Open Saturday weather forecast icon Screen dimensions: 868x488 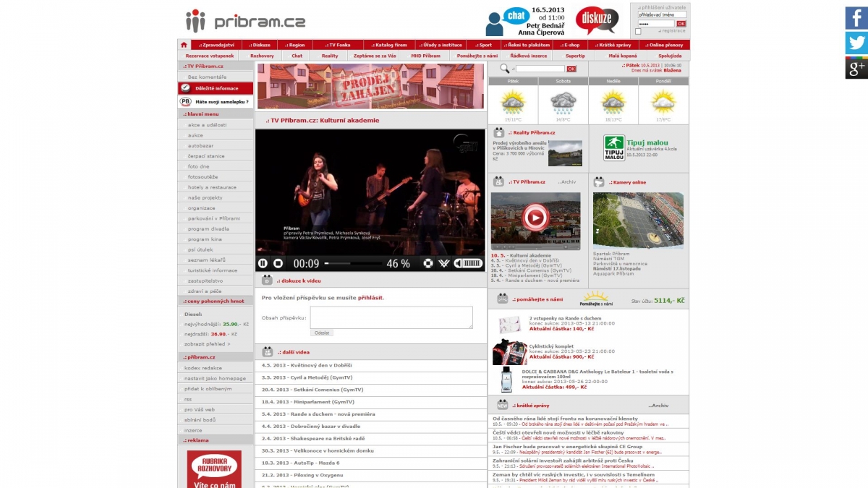pyautogui.click(x=563, y=102)
